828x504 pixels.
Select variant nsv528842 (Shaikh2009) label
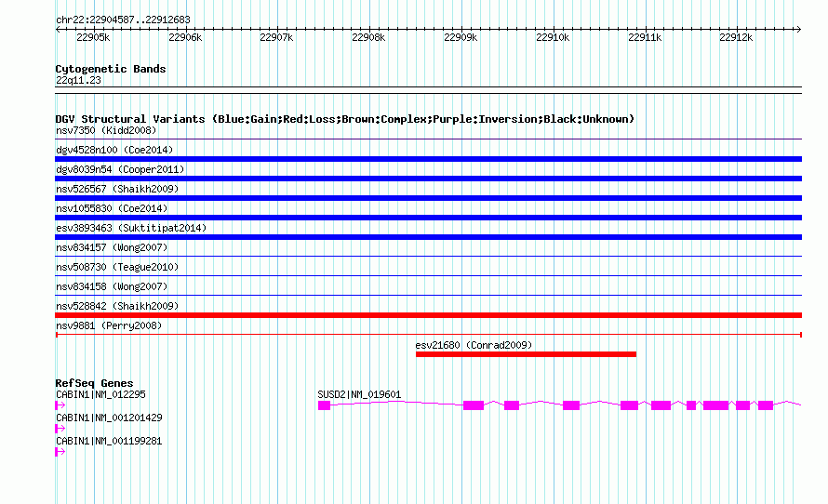(117, 306)
